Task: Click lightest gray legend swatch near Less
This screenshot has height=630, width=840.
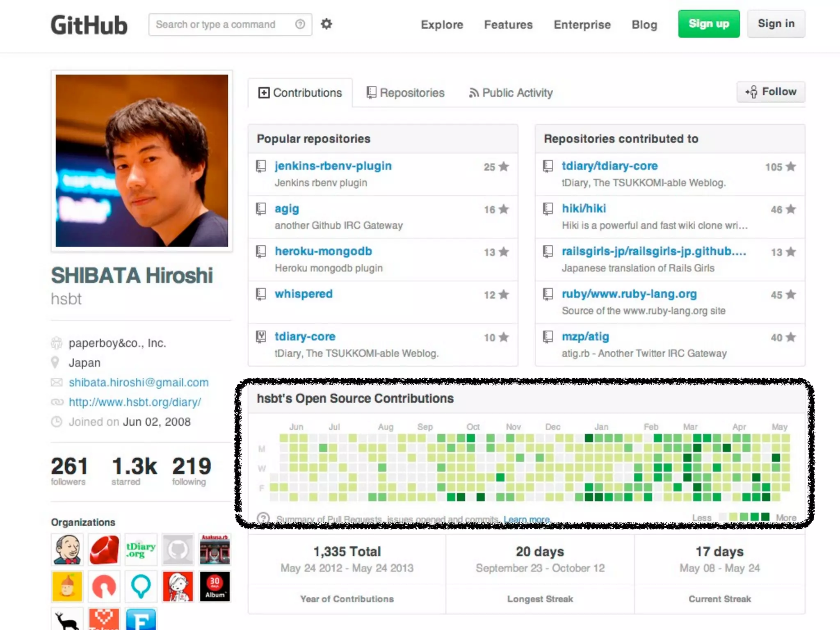Action: tap(723, 517)
